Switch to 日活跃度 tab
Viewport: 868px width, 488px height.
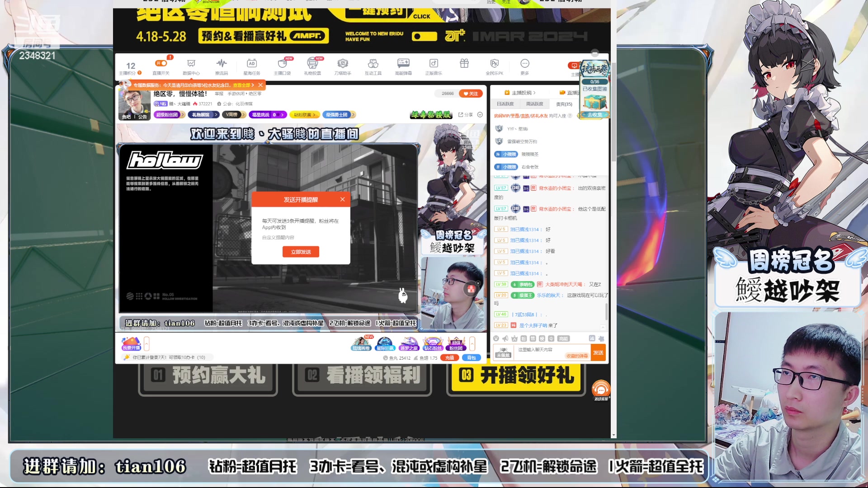[x=505, y=104]
